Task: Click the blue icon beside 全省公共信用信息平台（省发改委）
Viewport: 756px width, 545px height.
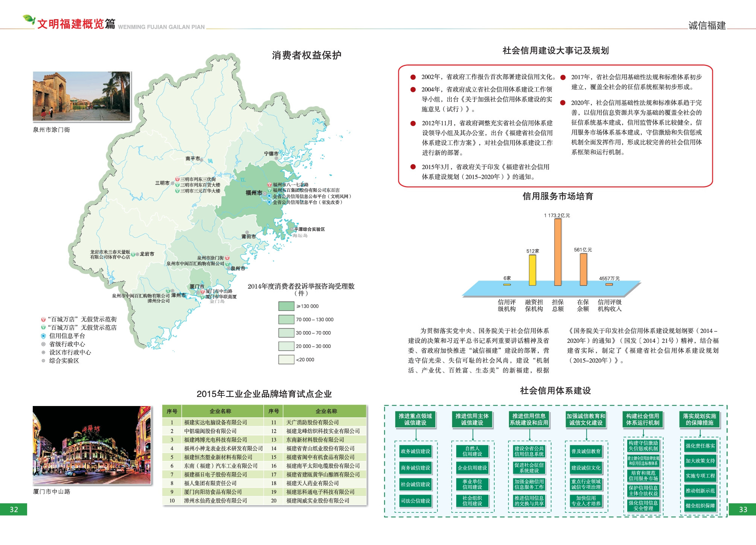Action: [270, 202]
